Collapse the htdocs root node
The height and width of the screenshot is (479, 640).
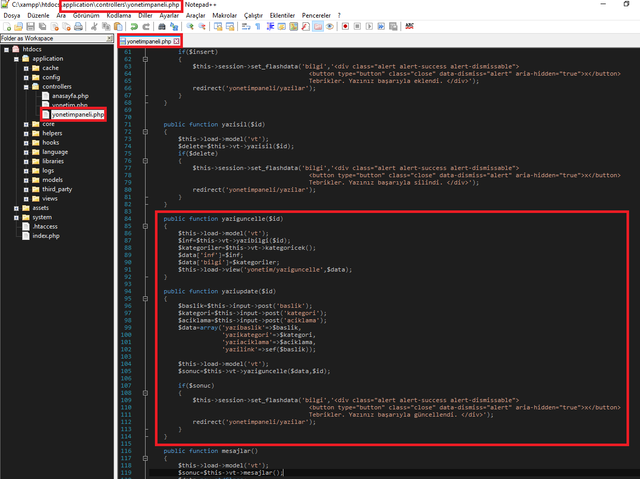pos(7,49)
